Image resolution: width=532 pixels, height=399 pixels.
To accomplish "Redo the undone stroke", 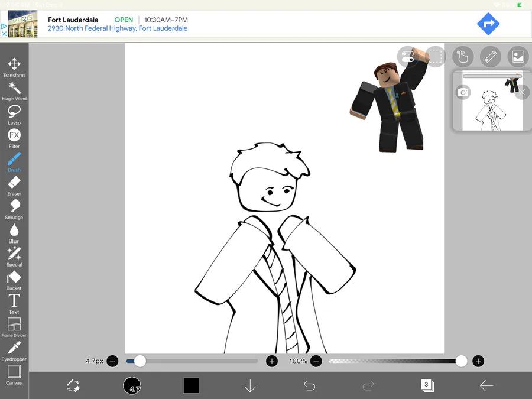I will coord(368,386).
